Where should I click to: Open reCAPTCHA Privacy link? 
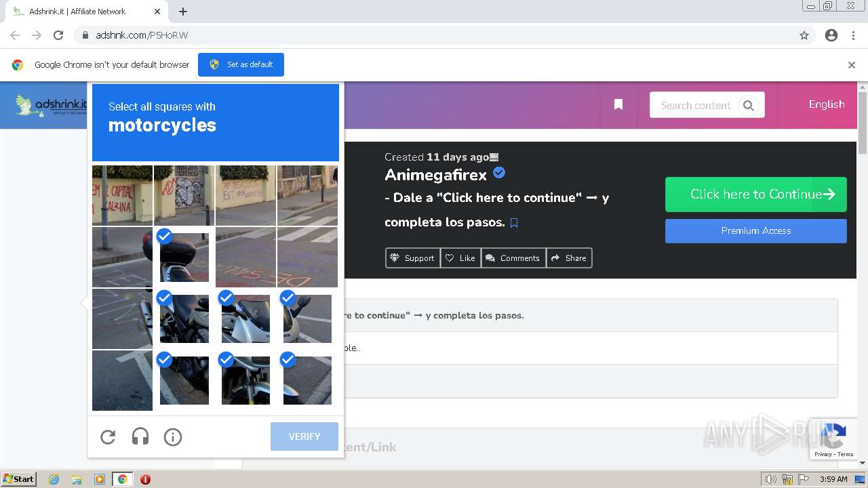823,454
